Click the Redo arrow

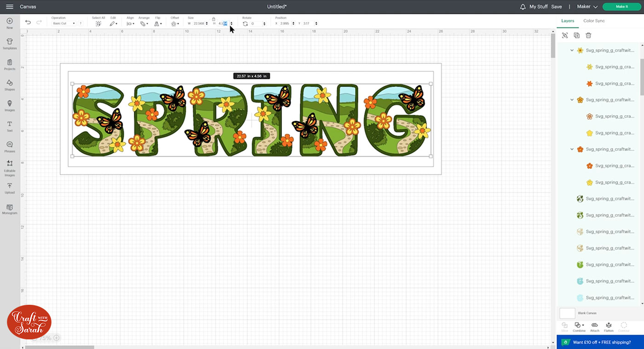(x=39, y=22)
